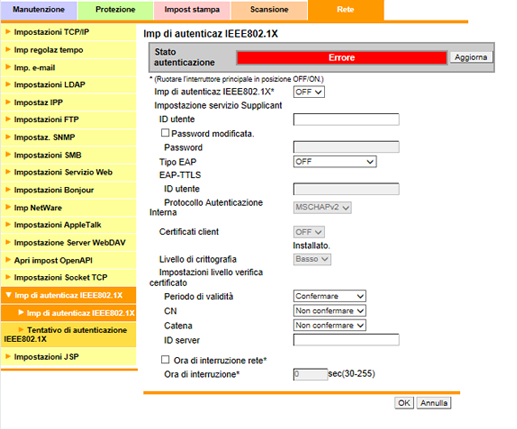The width and height of the screenshot is (517, 429).
Task: Click the Annulla button
Action: click(x=434, y=403)
